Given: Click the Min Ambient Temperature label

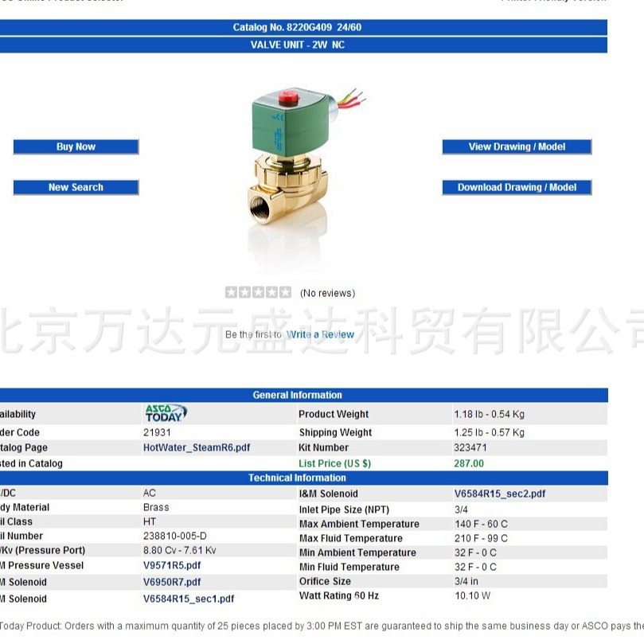Looking at the screenshot, I should coord(357,552).
